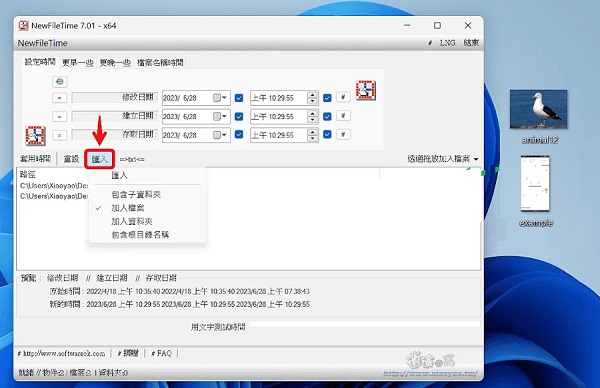The height and width of the screenshot is (388, 600).
Task: Click the NewFileTime label in the menu strip
Action: click(x=42, y=43)
